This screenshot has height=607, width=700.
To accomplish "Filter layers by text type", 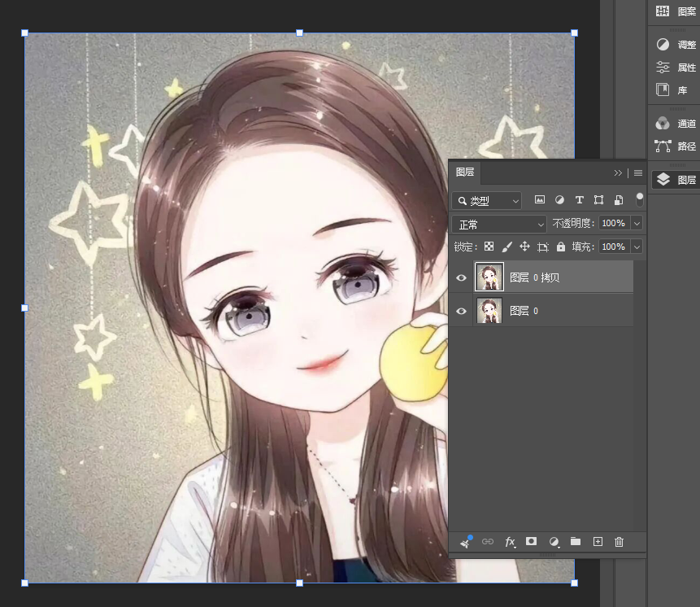I will [579, 200].
